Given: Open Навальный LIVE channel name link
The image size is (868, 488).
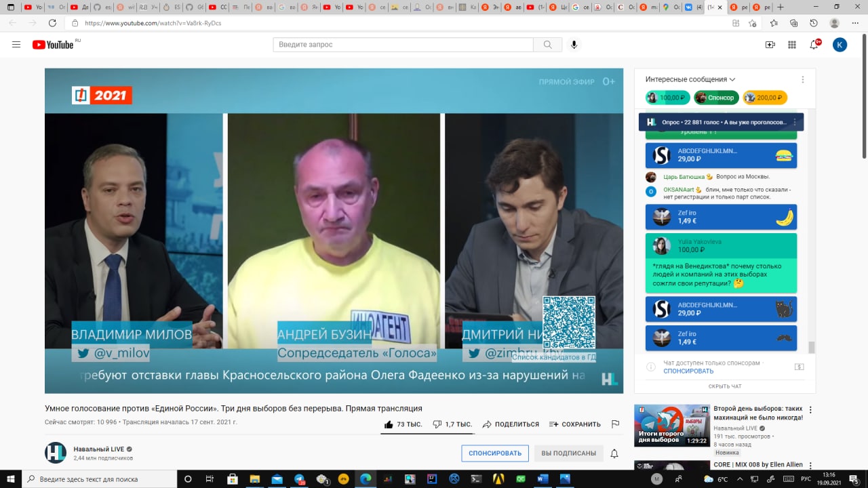Looking at the screenshot, I should (x=99, y=449).
